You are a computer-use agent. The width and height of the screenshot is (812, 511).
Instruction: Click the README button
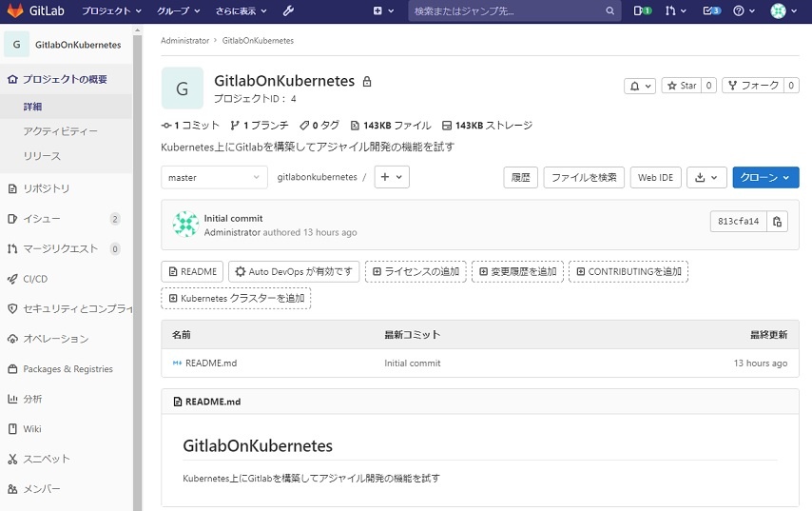tap(192, 271)
